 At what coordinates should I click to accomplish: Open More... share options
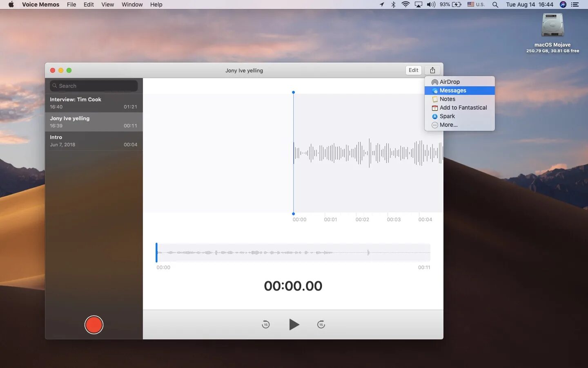460,125
